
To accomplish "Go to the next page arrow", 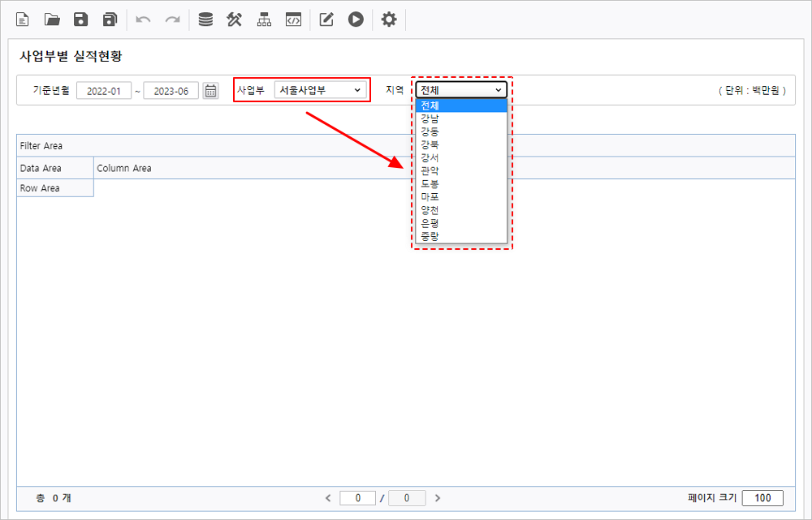I will (438, 498).
